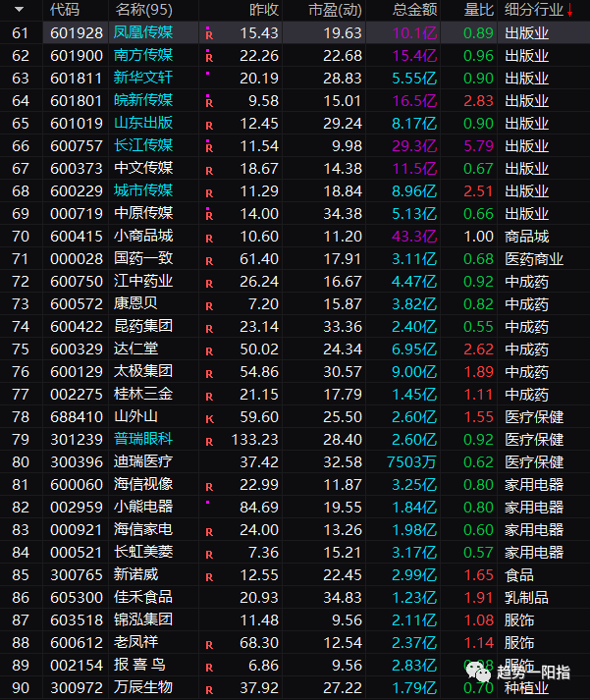
Task: Select stock name 小商品城
Action: 143,237
